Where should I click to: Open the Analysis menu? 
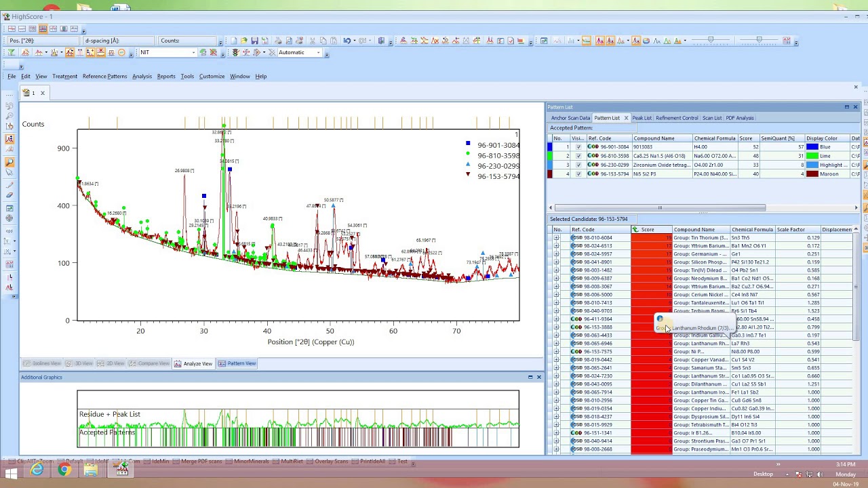(x=142, y=76)
